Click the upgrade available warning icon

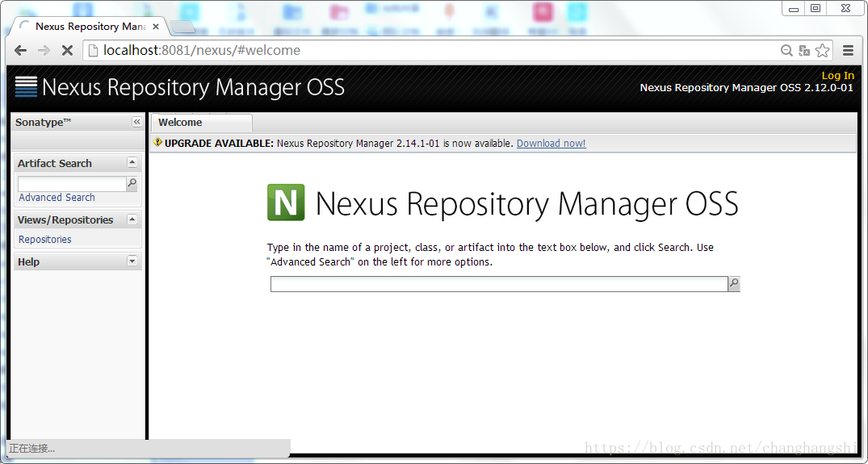(x=157, y=142)
